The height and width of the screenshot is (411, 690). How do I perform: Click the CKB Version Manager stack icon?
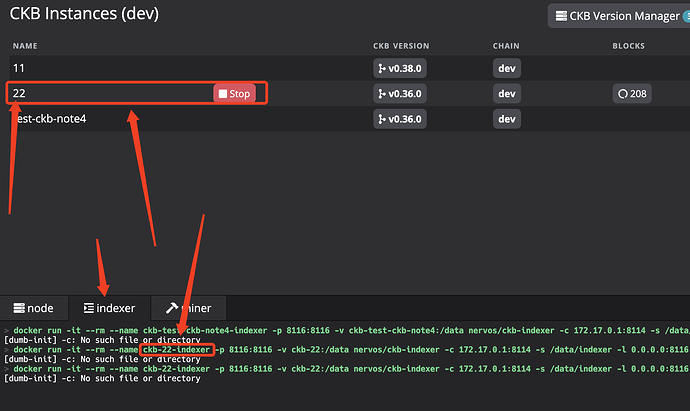561,16
